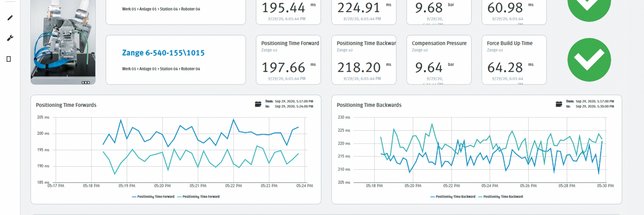This screenshot has height=215, width=644.
Task: Open calendar icon on Positioning Time Forwards chart
Action: 258,104
